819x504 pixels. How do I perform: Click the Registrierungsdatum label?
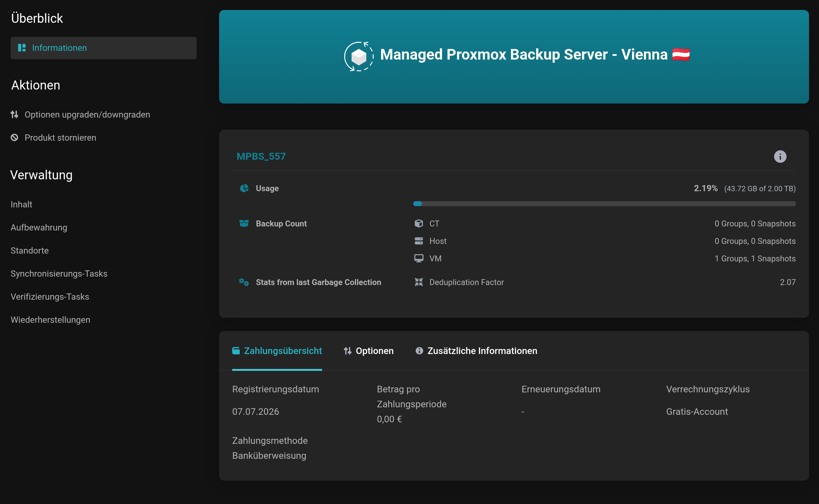(276, 389)
